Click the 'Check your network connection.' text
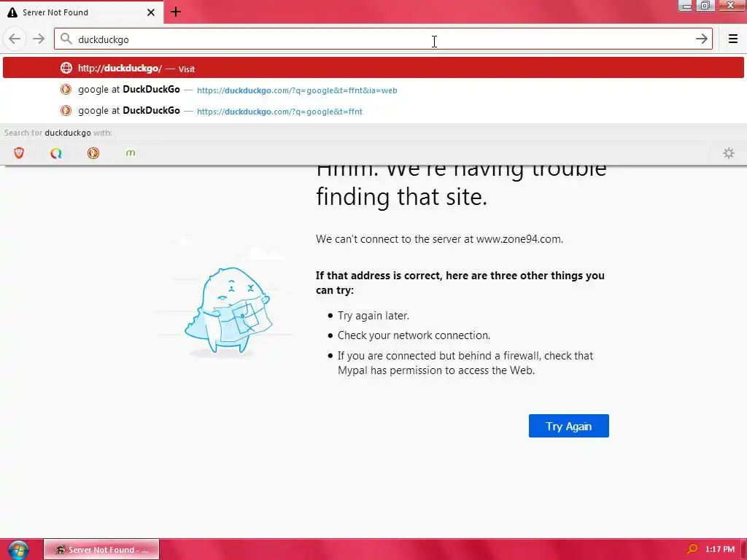 [x=414, y=335]
